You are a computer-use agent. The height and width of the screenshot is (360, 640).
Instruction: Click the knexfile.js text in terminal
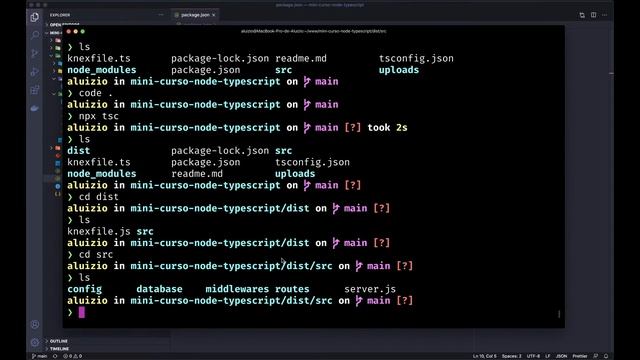coord(99,231)
